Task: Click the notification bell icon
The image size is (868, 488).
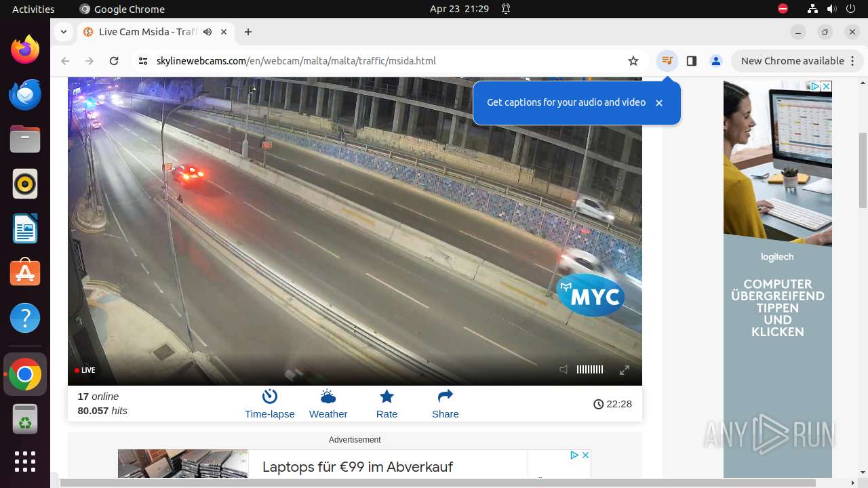Action: (x=506, y=9)
